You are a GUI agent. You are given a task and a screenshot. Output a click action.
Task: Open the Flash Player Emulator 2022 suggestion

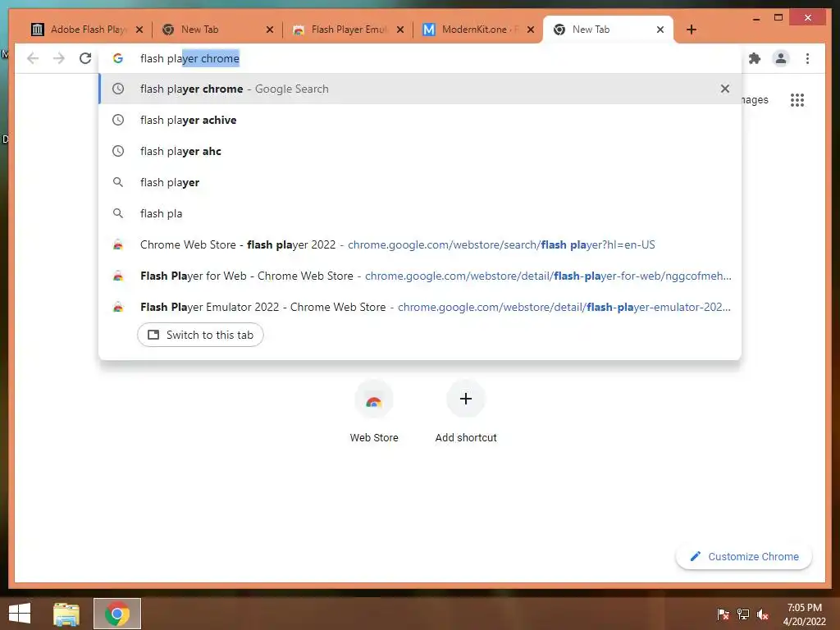tap(420, 307)
